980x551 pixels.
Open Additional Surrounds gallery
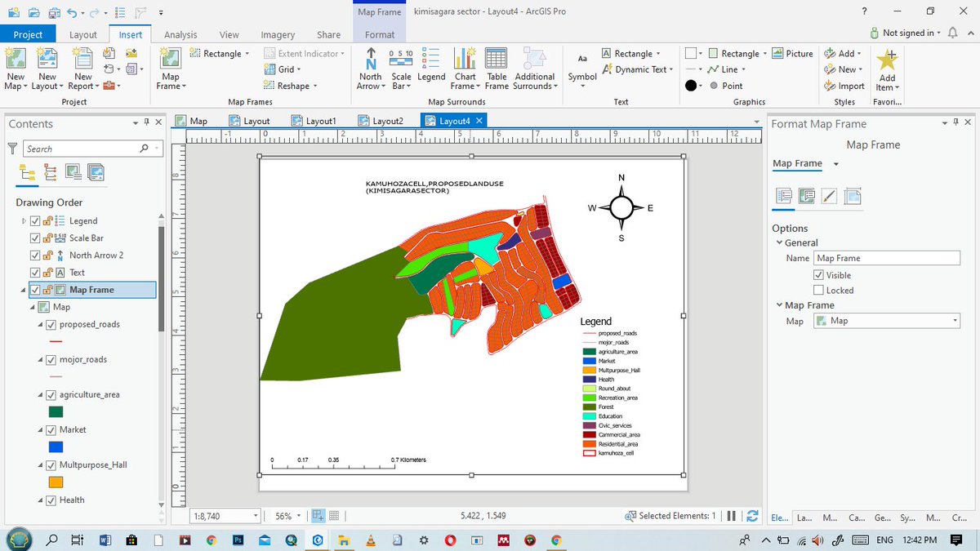(x=535, y=69)
